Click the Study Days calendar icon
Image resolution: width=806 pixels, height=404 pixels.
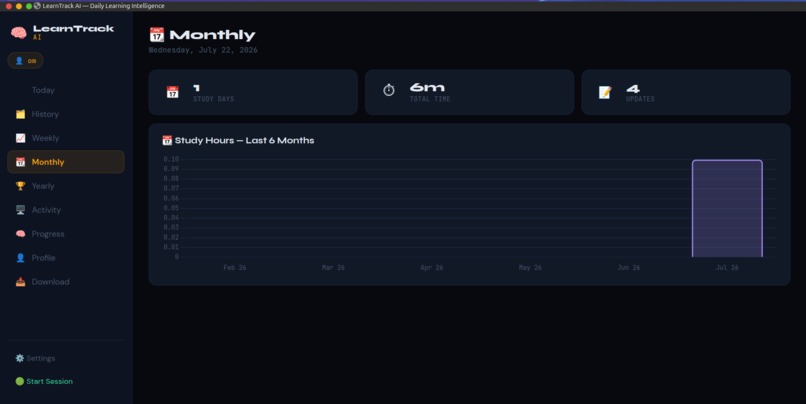173,92
